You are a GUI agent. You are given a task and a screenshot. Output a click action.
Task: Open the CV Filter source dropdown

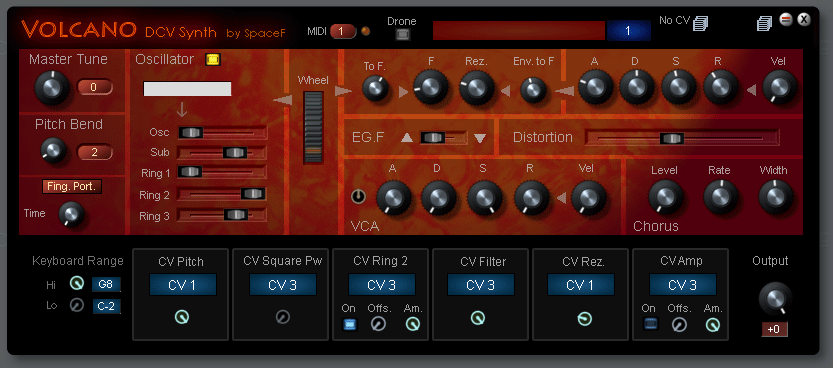481,285
